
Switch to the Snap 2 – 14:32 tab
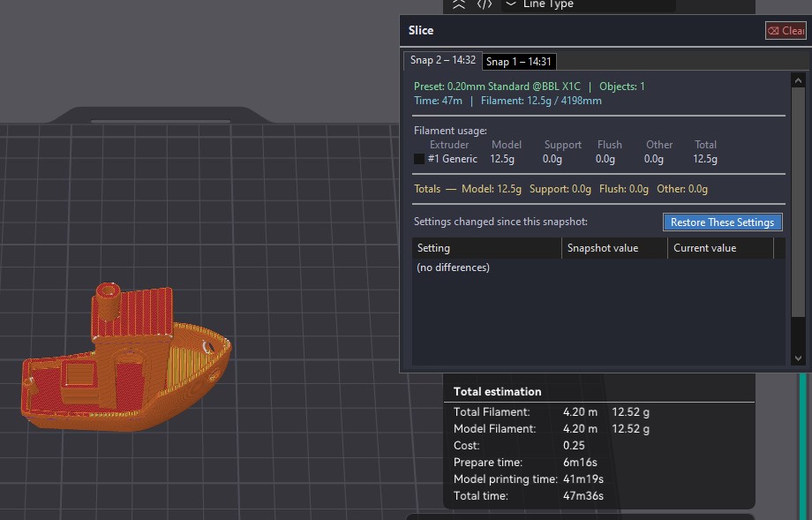coord(443,61)
